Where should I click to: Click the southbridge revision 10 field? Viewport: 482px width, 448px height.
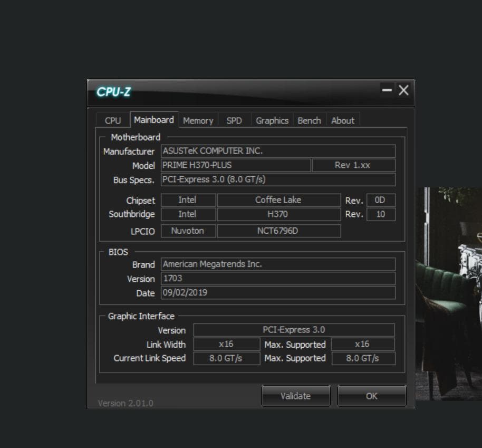(381, 214)
